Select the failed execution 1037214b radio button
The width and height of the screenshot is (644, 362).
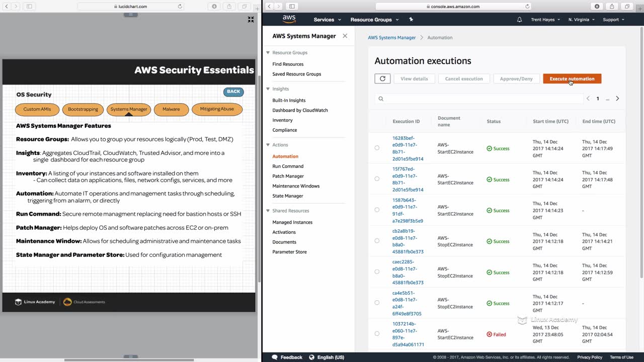tap(377, 334)
